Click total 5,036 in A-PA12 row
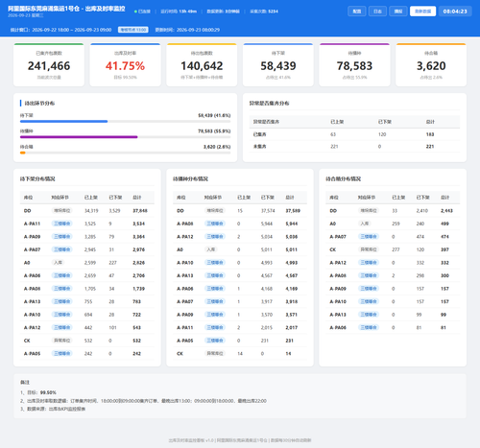This screenshot has width=480, height=448. (x=292, y=237)
